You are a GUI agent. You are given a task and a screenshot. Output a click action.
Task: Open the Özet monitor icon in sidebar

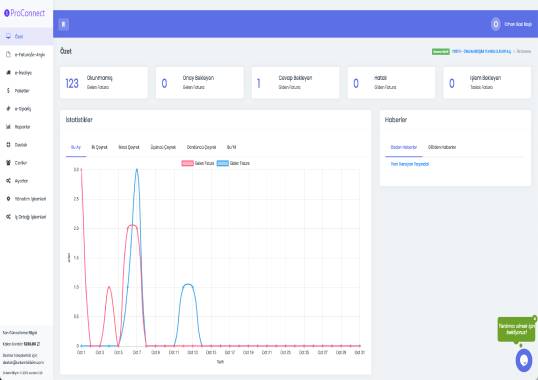tap(9, 36)
